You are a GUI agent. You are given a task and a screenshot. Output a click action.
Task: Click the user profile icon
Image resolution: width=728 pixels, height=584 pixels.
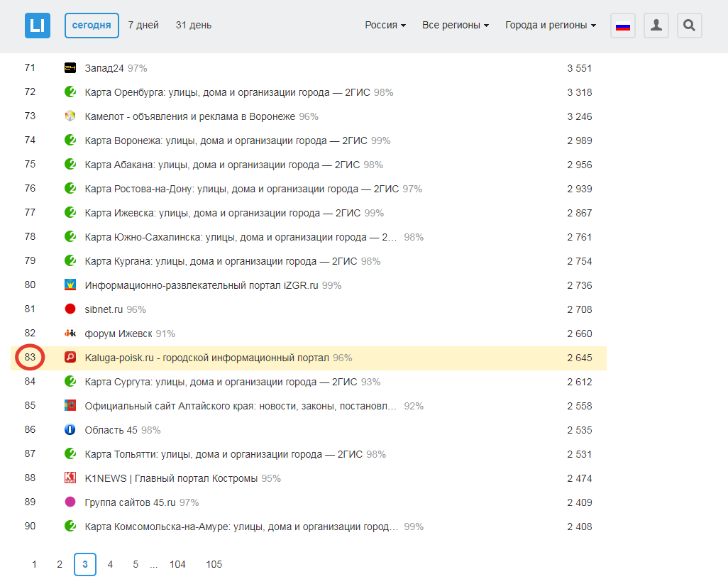[x=656, y=26]
